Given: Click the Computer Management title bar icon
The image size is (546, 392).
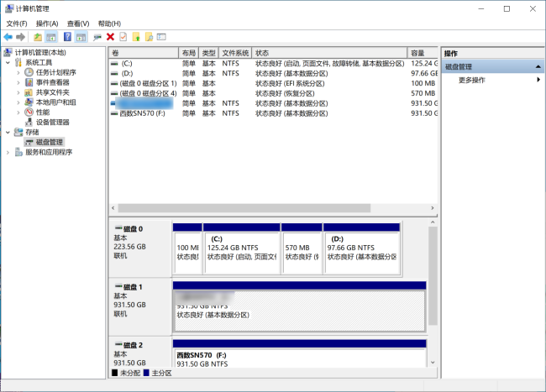Looking at the screenshot, I should pyautogui.click(x=9, y=8).
